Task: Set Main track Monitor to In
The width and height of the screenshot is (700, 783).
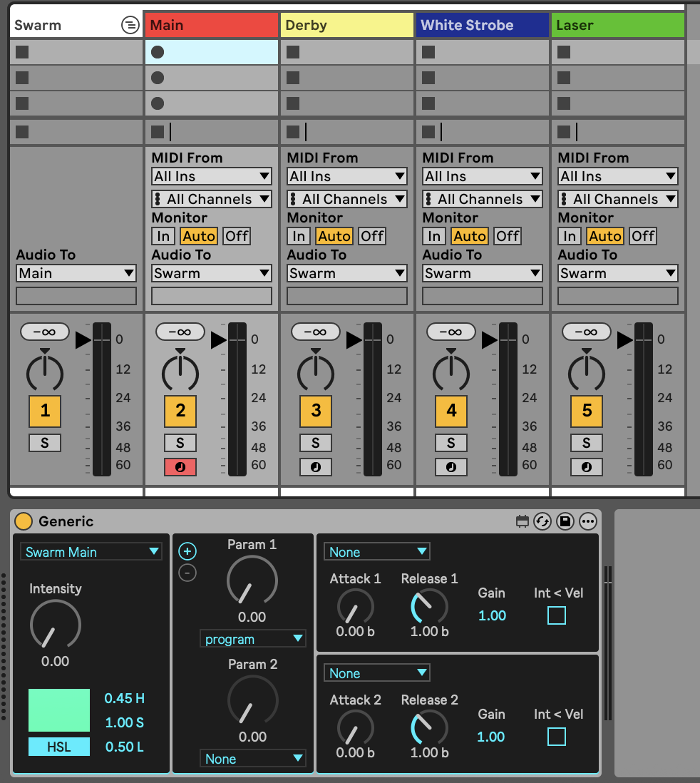Action: click(163, 236)
